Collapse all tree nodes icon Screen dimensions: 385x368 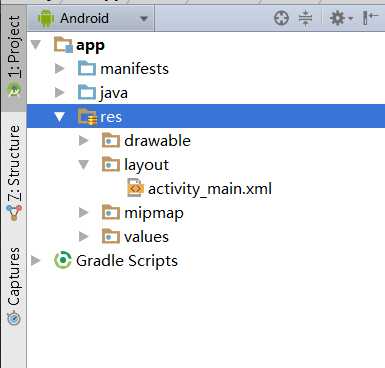tap(305, 18)
